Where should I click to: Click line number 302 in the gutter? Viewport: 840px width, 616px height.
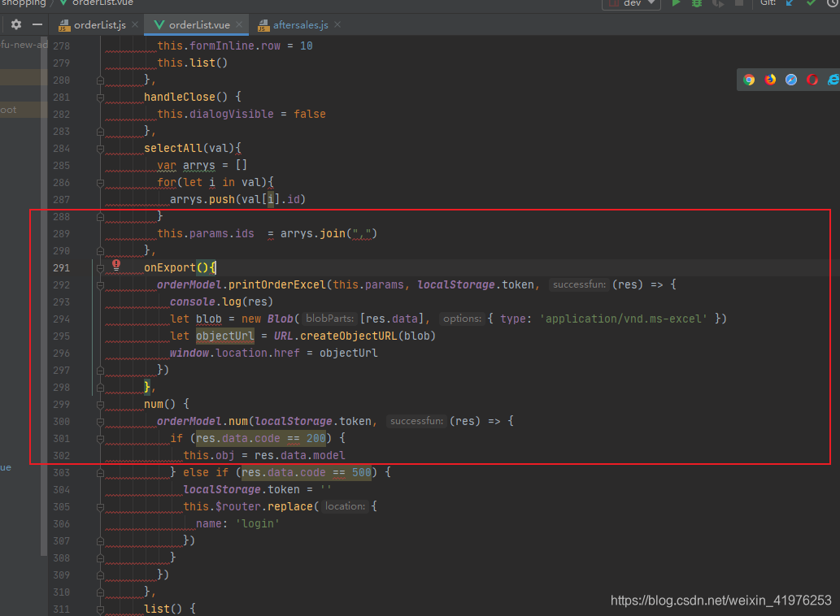click(x=62, y=455)
